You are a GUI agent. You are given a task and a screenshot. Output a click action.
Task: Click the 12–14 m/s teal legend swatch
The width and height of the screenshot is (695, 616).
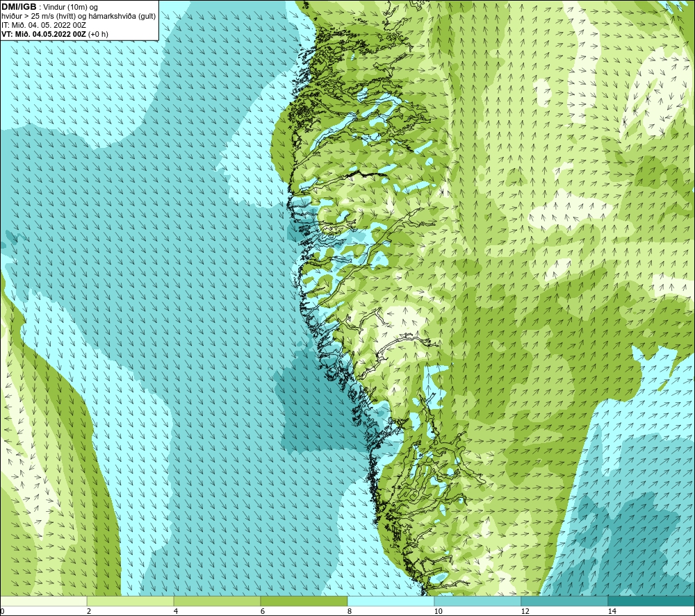(564, 601)
